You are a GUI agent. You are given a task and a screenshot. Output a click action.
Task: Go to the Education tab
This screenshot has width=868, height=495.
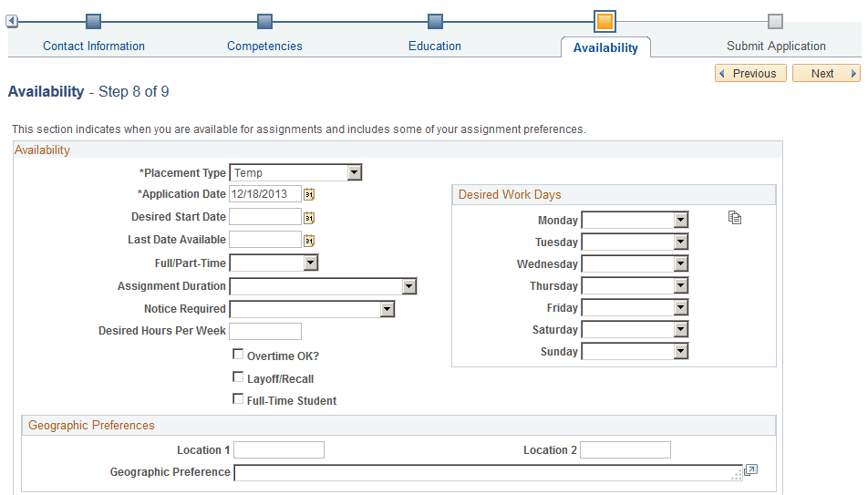pyautogui.click(x=435, y=46)
